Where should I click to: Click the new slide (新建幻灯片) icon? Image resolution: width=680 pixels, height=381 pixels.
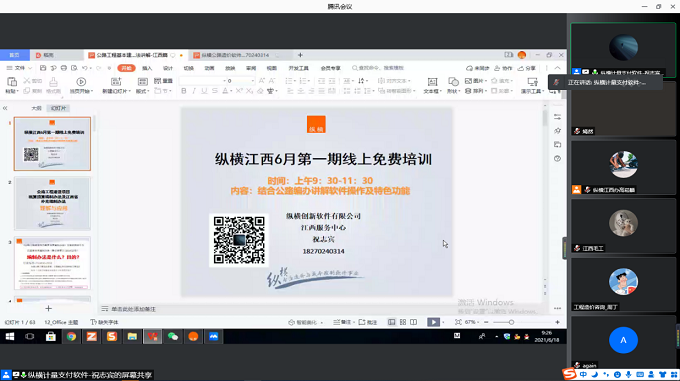coord(116,81)
